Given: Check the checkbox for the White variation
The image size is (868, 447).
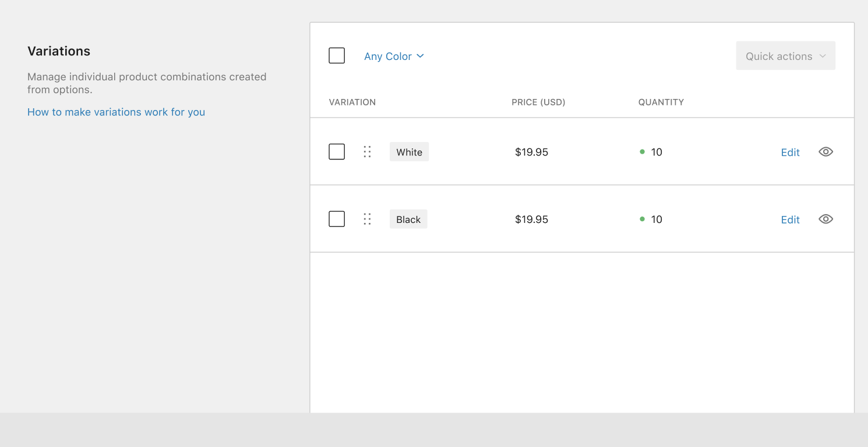Looking at the screenshot, I should tap(337, 151).
